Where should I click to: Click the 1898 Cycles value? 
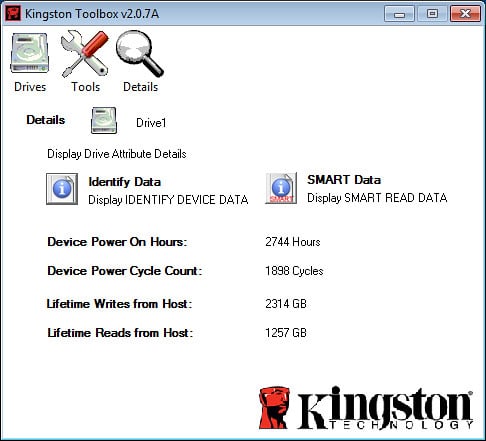pyautogui.click(x=294, y=271)
